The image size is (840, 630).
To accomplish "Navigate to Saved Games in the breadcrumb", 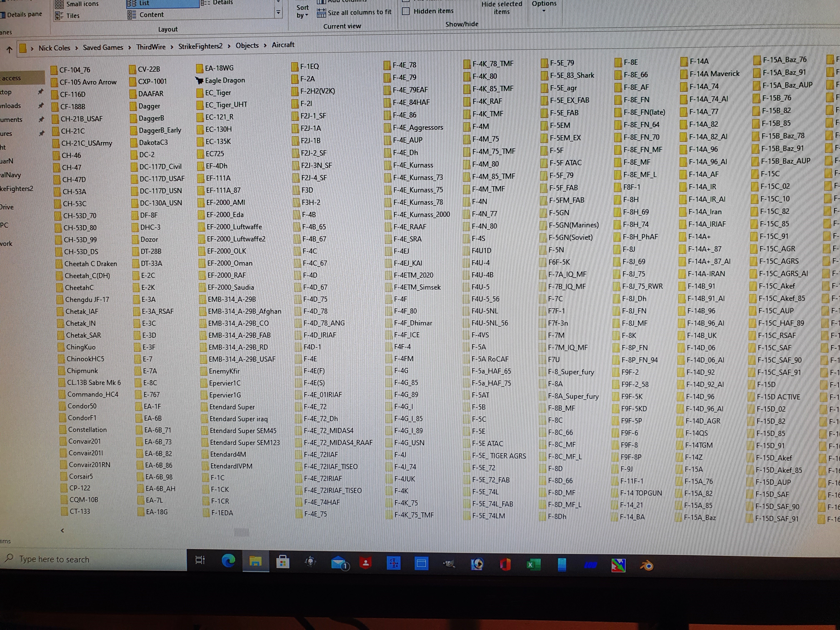I will (103, 47).
